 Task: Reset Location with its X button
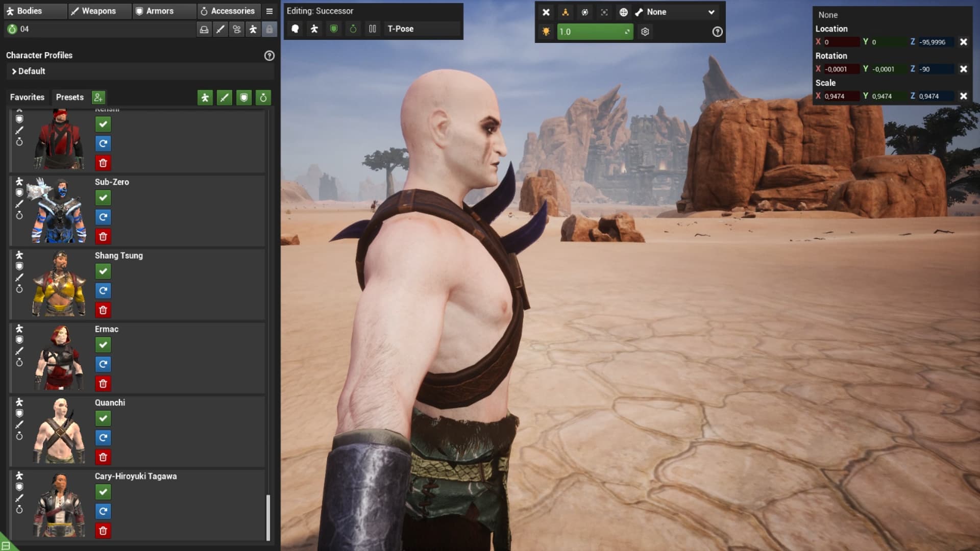click(964, 42)
